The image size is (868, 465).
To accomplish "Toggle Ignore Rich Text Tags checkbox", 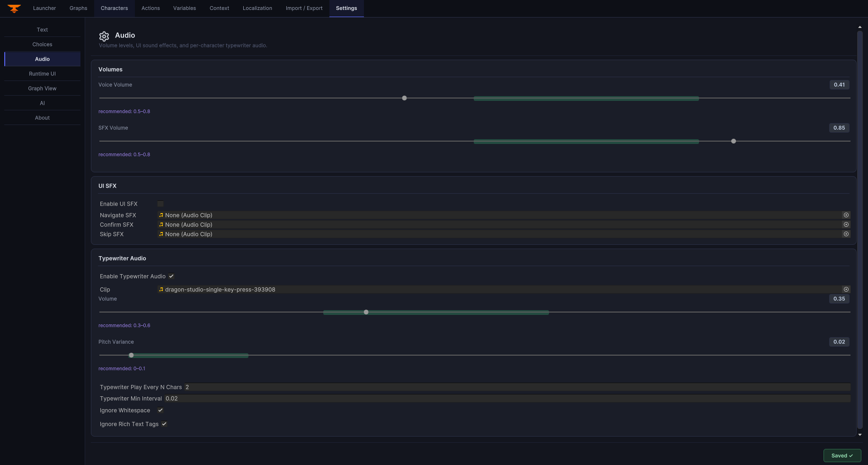I will point(164,424).
